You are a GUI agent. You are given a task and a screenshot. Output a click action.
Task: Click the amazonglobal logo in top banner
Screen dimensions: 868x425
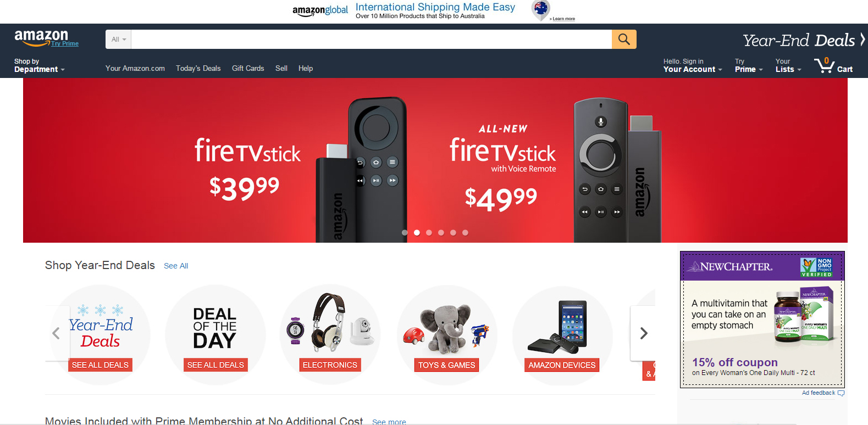coord(320,10)
